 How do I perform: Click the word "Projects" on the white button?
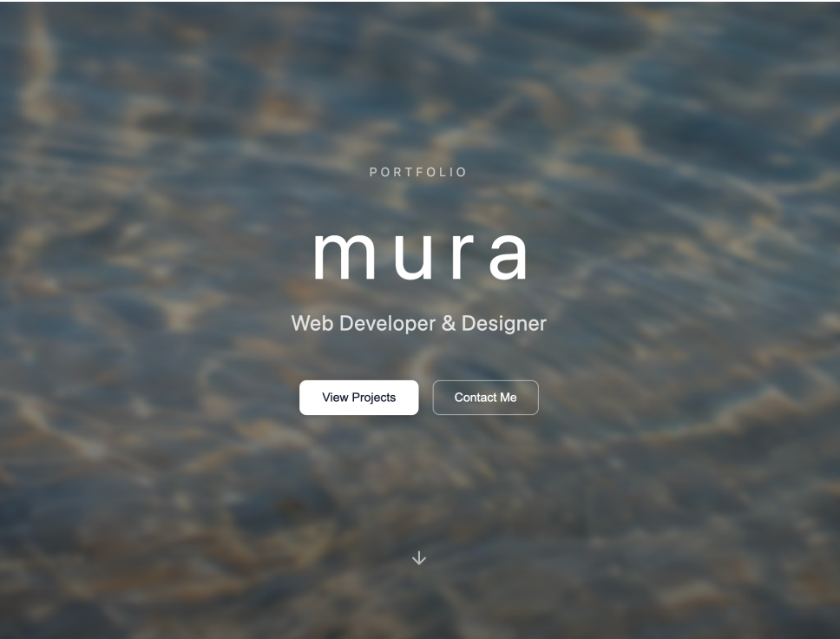coord(374,398)
